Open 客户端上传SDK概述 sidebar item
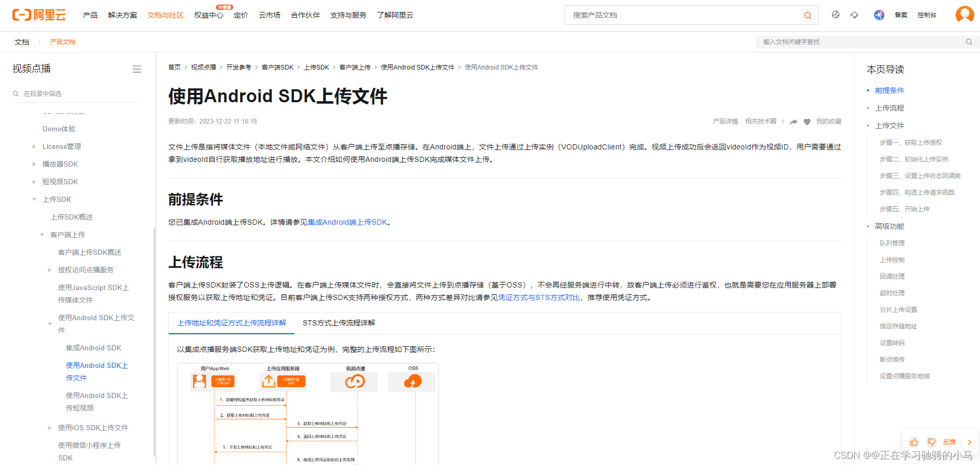980x465 pixels. tap(90, 252)
